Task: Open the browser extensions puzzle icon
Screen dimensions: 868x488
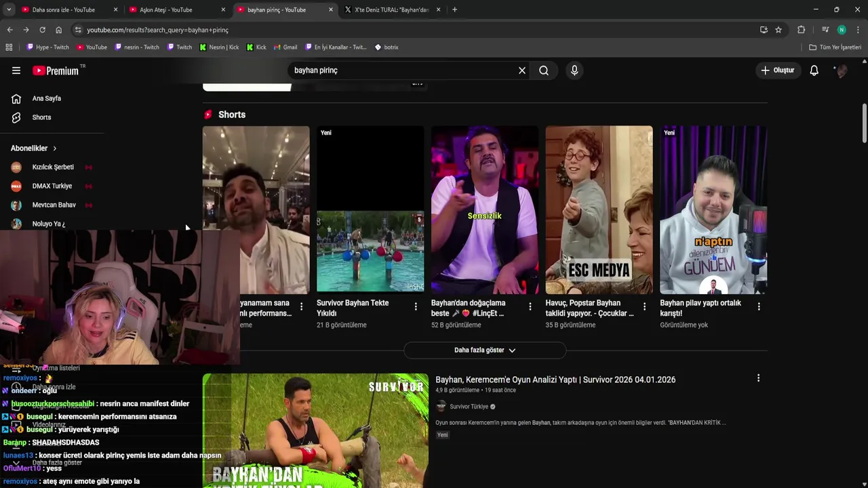Action: click(x=801, y=30)
